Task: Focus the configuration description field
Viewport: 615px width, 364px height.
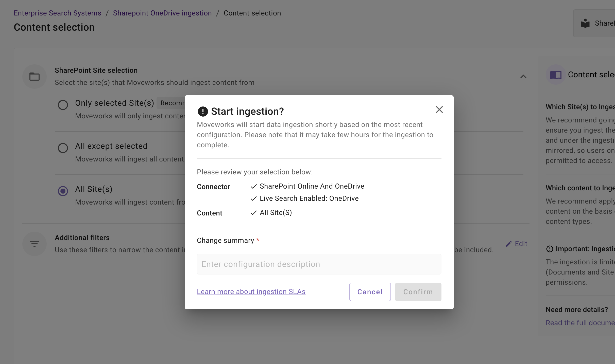Action: 319,264
